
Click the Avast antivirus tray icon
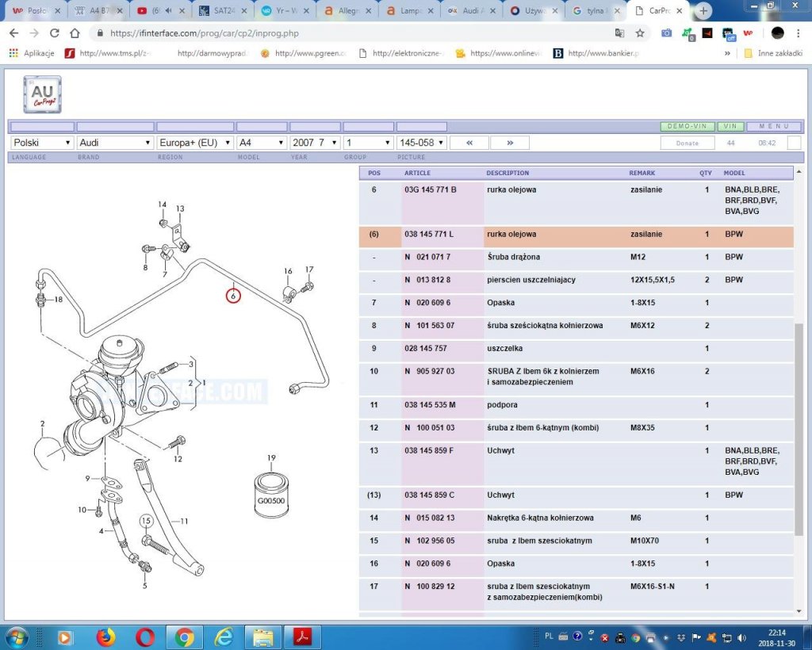click(x=711, y=637)
